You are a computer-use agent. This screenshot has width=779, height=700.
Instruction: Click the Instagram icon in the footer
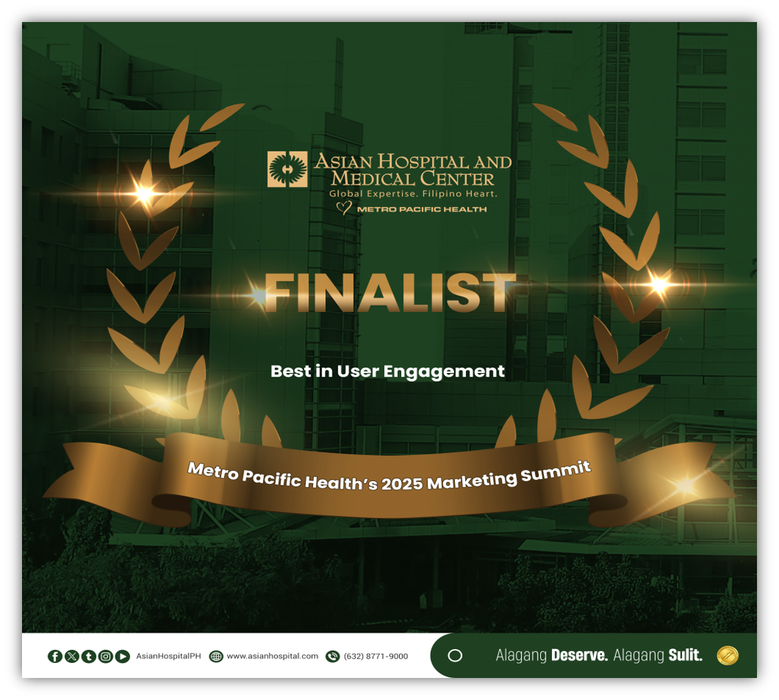click(x=105, y=656)
